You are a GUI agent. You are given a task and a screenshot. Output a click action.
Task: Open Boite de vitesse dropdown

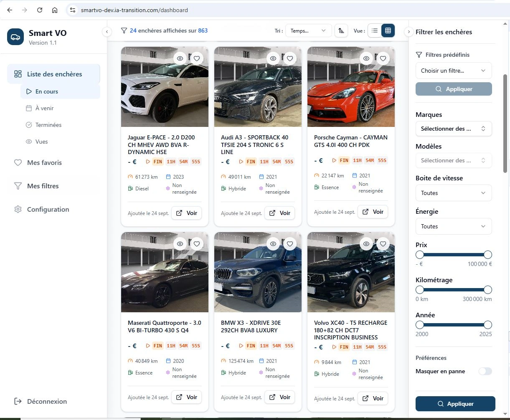[454, 193]
